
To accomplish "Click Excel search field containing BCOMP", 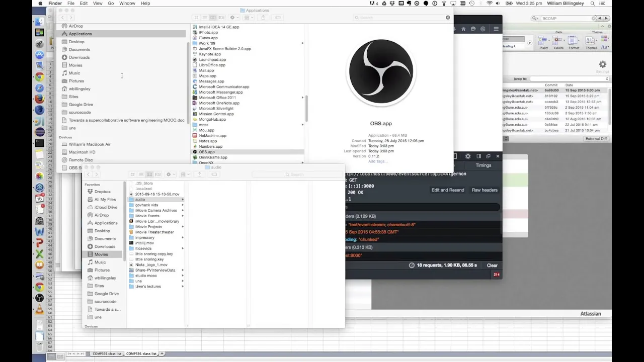I will pyautogui.click(x=563, y=18).
